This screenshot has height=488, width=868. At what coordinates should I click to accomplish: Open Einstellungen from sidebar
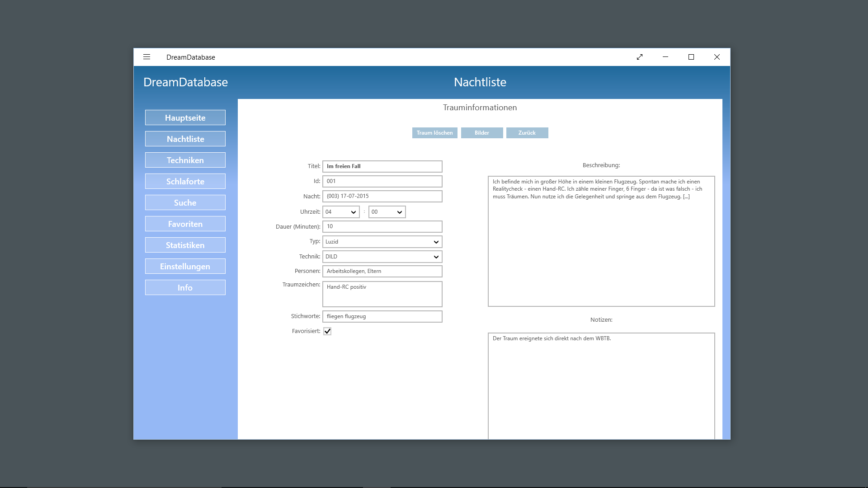pos(185,266)
